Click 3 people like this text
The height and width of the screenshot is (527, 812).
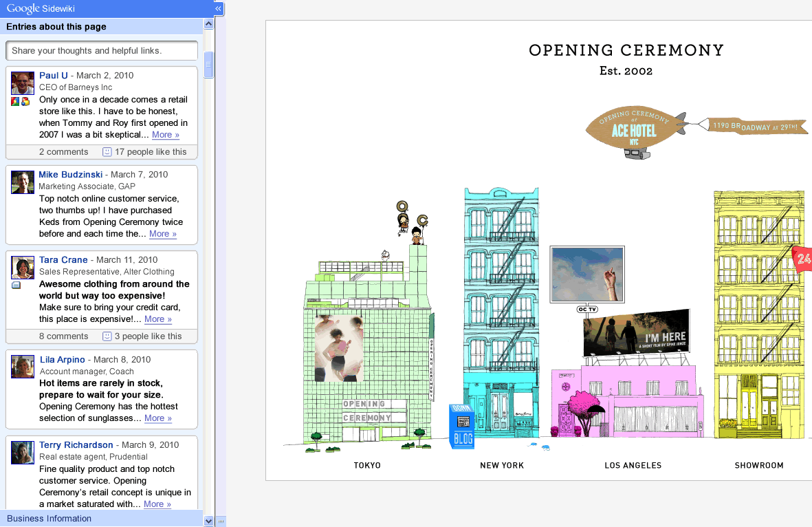(148, 336)
